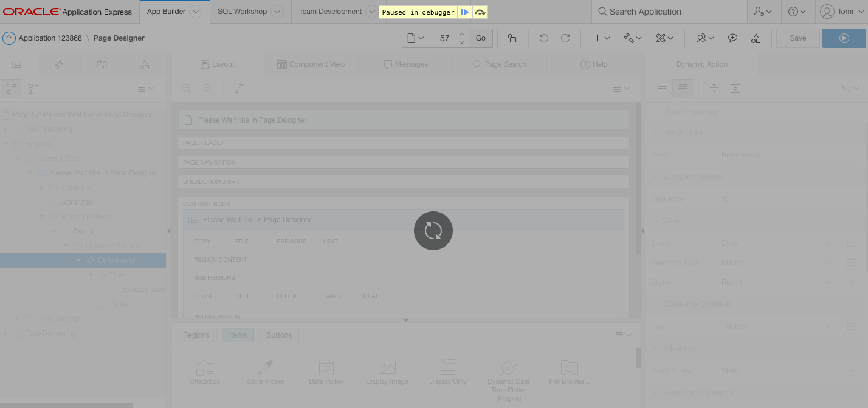Image resolution: width=868 pixels, height=408 pixels.
Task: Open the App Builder dropdown menu
Action: [196, 11]
